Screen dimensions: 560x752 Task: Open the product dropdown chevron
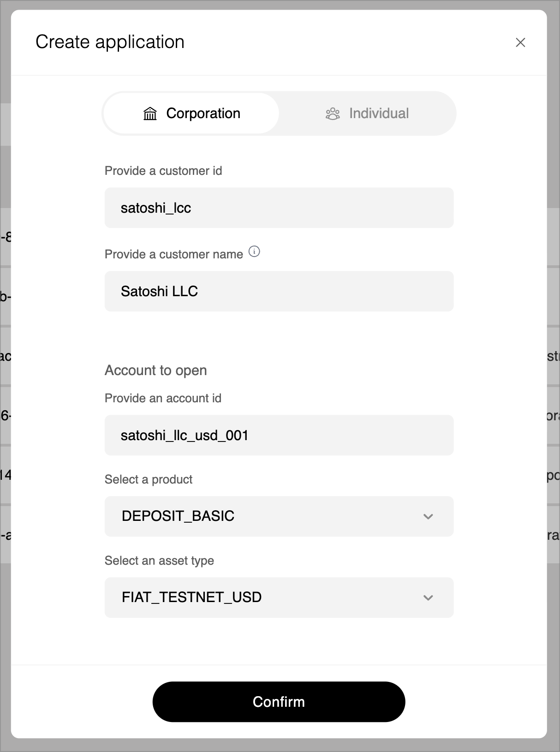(x=428, y=517)
